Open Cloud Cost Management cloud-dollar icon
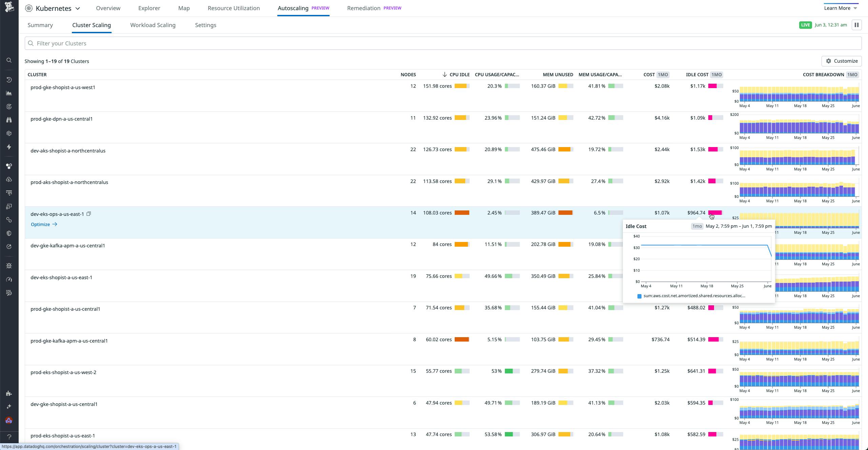868x450 pixels. tap(9, 179)
